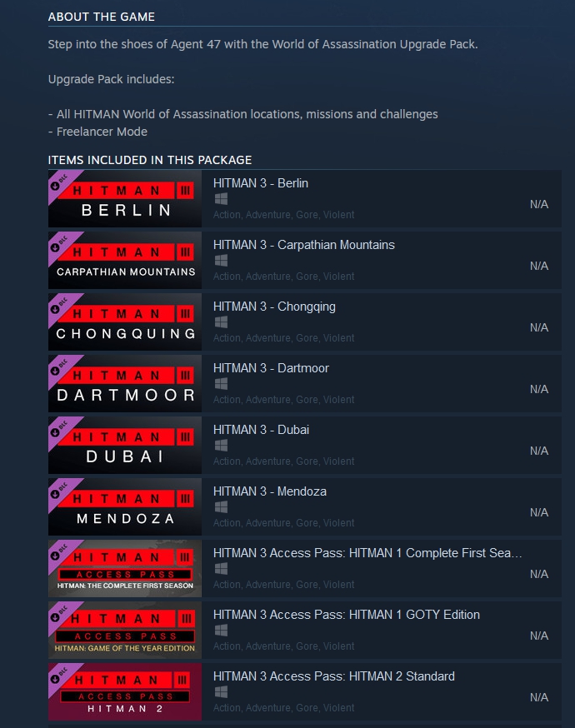Viewport: 575px width, 728px height.
Task: Open the HITMAN 3 - Dubai title link
Action: (x=261, y=430)
